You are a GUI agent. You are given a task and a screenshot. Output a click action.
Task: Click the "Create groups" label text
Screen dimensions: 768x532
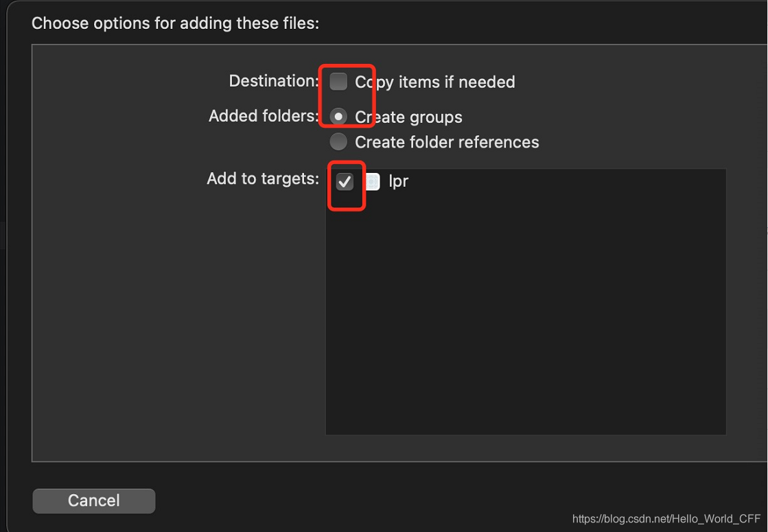pos(408,117)
